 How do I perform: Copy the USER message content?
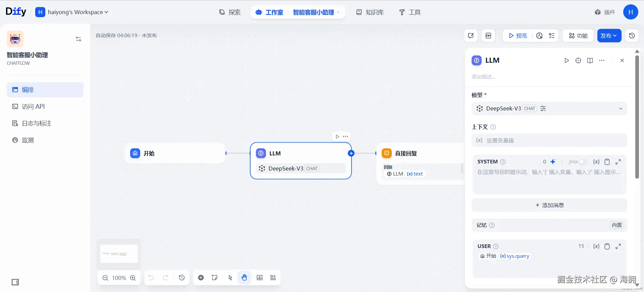tap(607, 246)
